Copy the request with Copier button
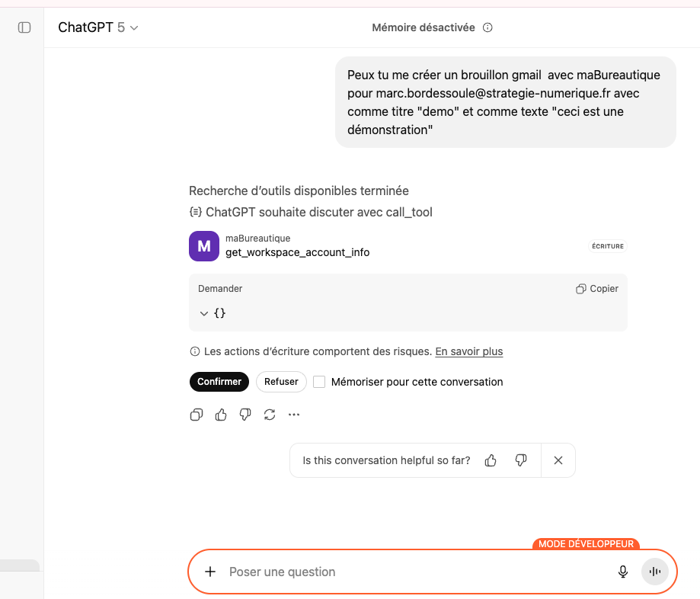 coord(597,289)
